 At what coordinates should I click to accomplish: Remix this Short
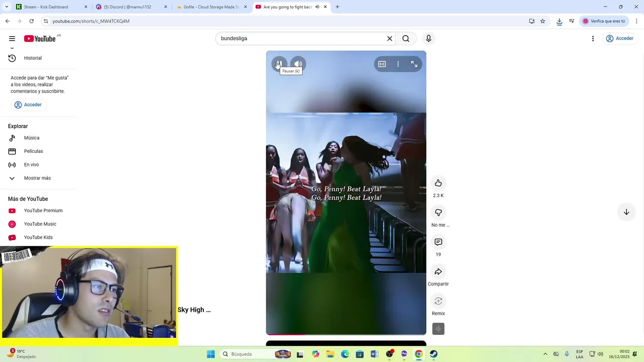click(x=438, y=301)
